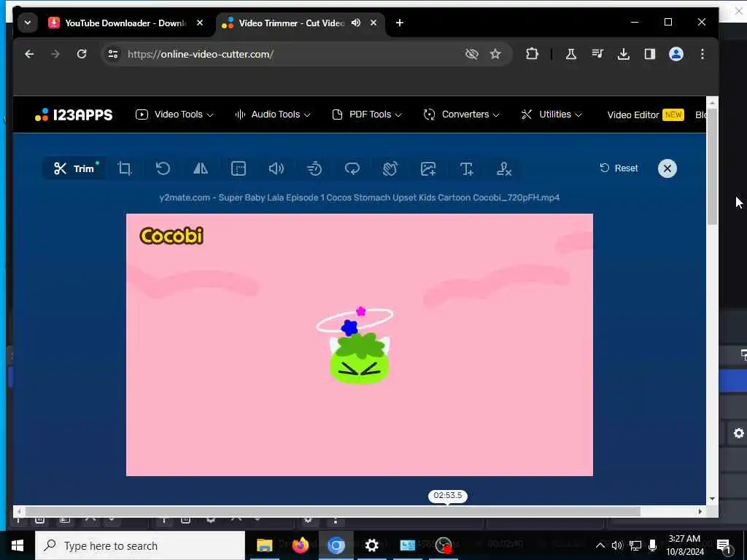This screenshot has height=560, width=747.
Task: Open Settings gear in taskbar
Action: [x=371, y=545]
